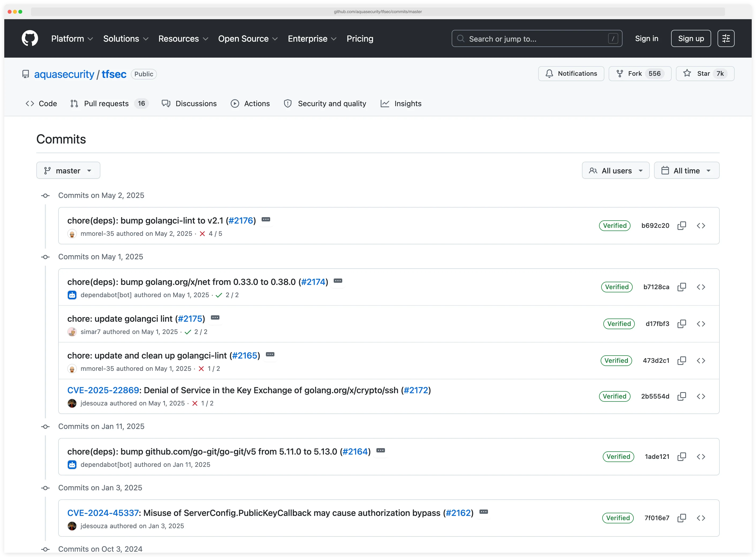Open the master branch selector

68,170
